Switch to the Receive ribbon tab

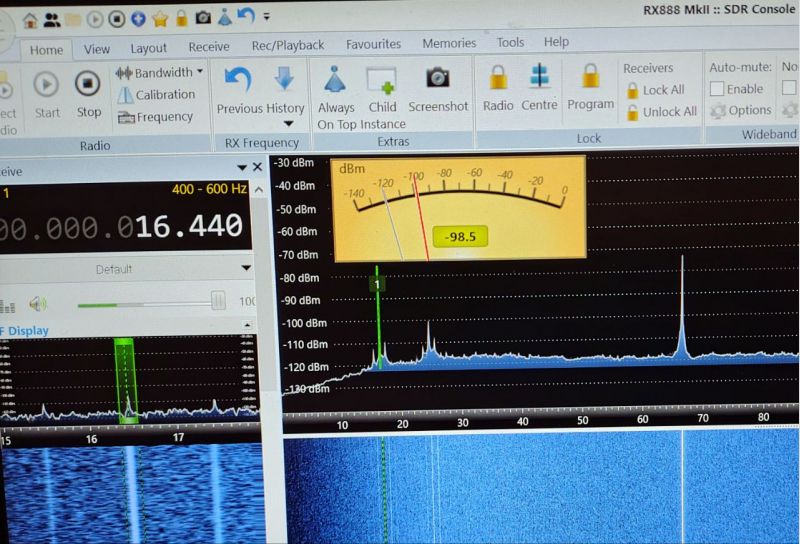point(208,46)
